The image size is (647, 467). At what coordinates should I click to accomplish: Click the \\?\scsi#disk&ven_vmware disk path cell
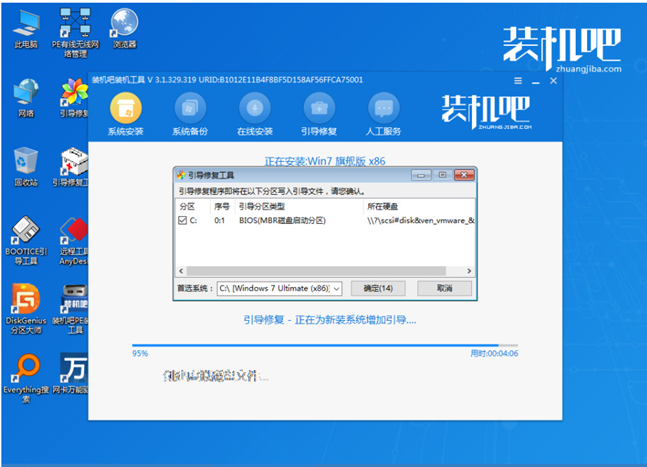click(420, 221)
